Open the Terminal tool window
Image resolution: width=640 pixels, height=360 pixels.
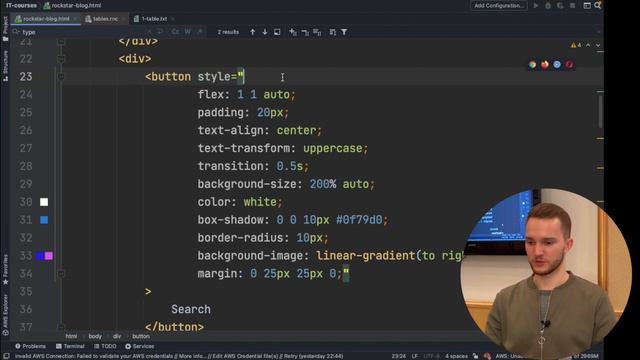(70, 346)
